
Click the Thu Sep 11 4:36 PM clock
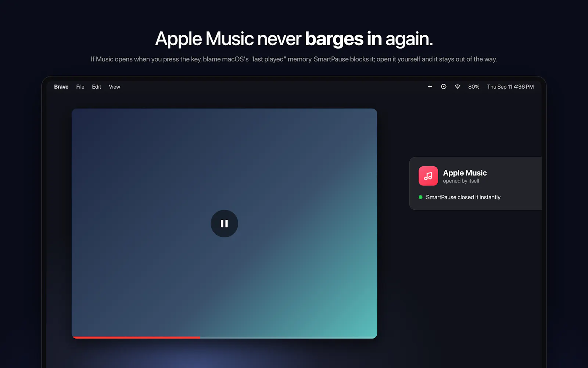coord(510,87)
